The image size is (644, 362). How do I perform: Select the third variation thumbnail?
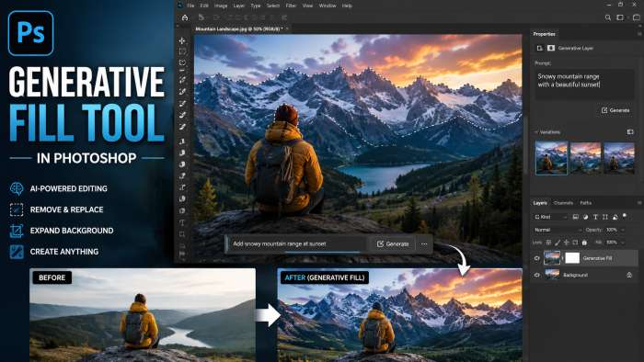[x=619, y=158]
